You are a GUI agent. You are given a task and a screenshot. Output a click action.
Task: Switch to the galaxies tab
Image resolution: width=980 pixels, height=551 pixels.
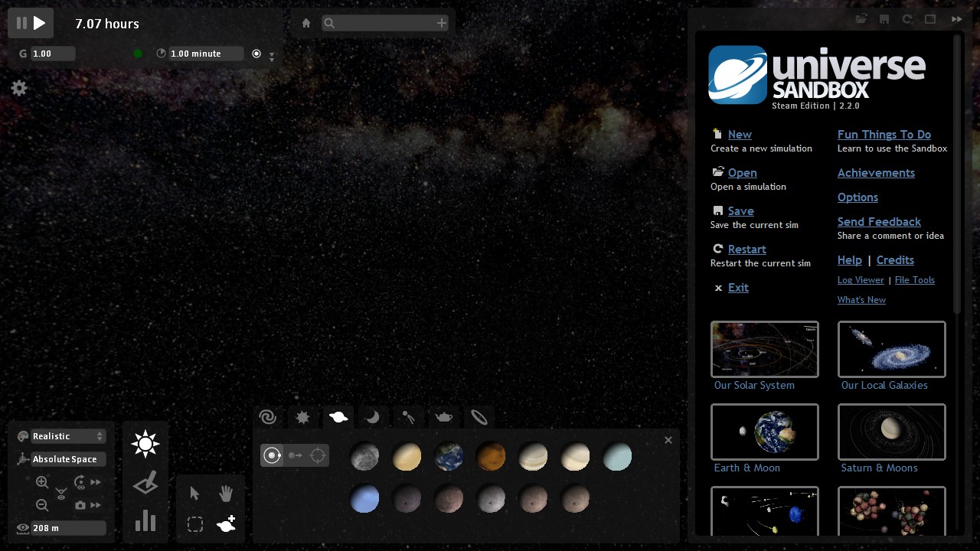pyautogui.click(x=267, y=417)
